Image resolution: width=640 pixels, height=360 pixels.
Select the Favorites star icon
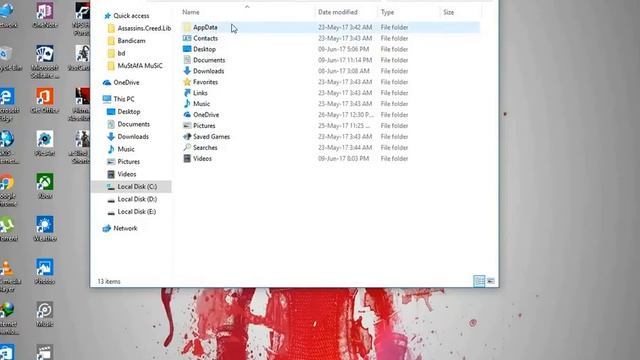click(187, 82)
